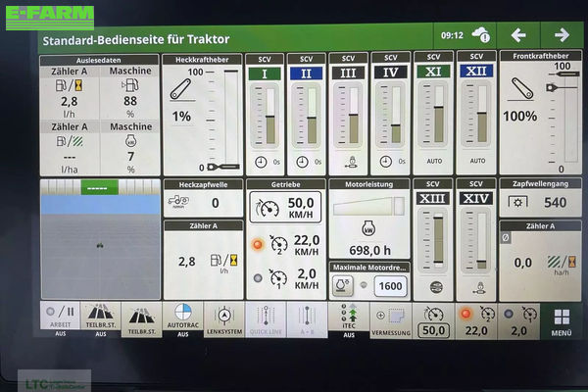Open Zapfwellengang 540 PTO gear tile

540,197
